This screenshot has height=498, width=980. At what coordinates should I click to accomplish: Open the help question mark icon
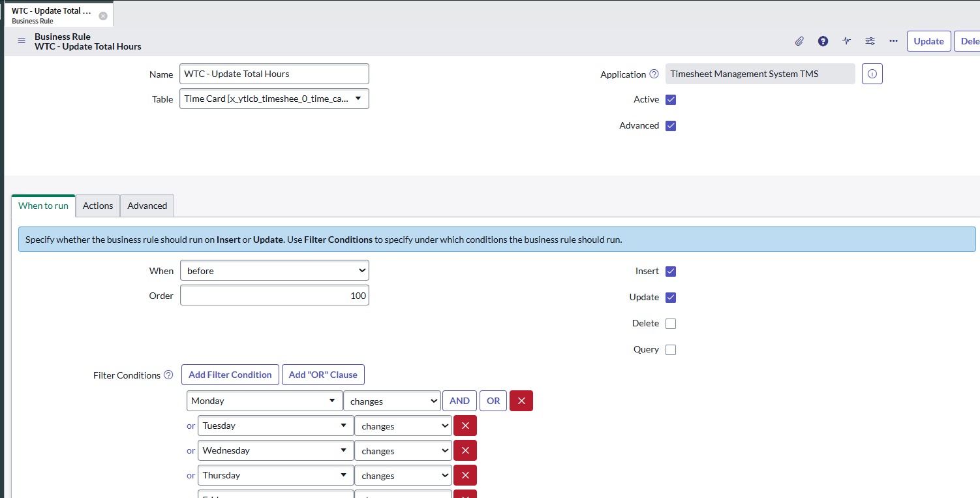tap(823, 41)
